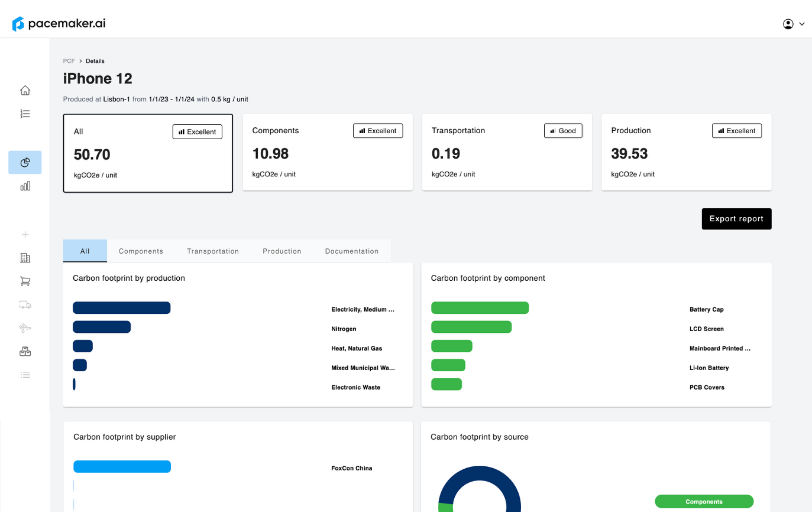812x512 pixels.
Task: Open the airplane icon in sidebar
Action: click(x=25, y=328)
